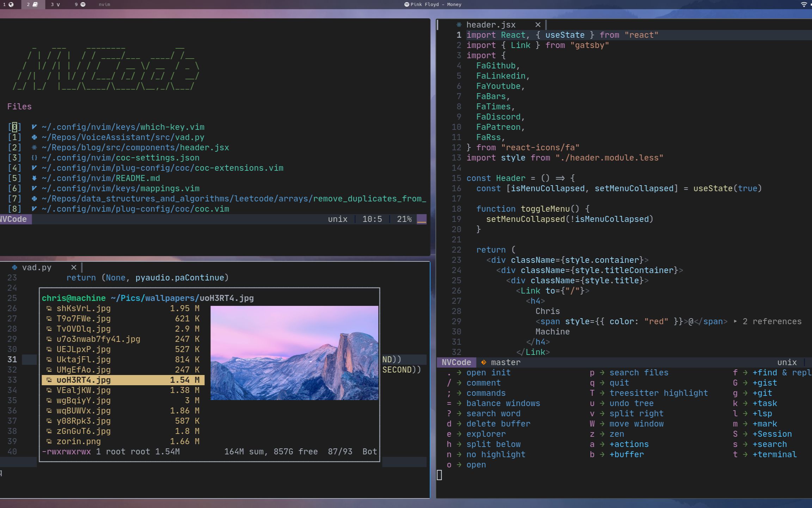
Task: Open Spotify via workspace 9 icon
Action: (x=83, y=5)
